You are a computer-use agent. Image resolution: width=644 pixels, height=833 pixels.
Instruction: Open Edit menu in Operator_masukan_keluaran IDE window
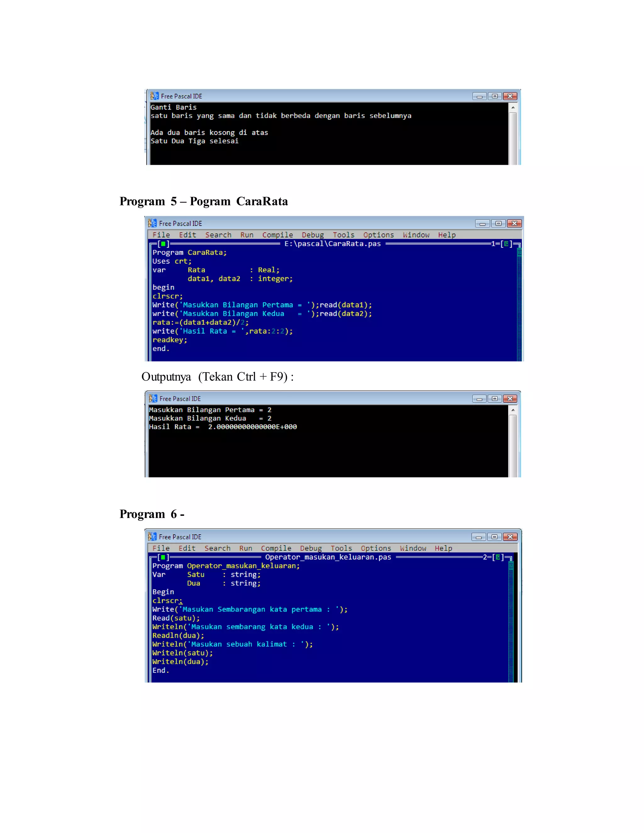[x=187, y=548]
